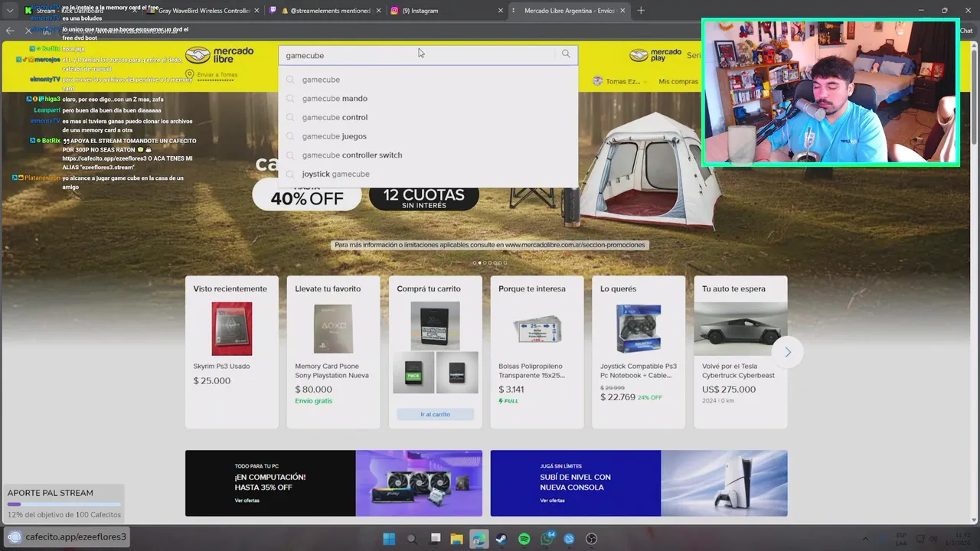
Task: Open Mis compras link
Action: pos(678,81)
